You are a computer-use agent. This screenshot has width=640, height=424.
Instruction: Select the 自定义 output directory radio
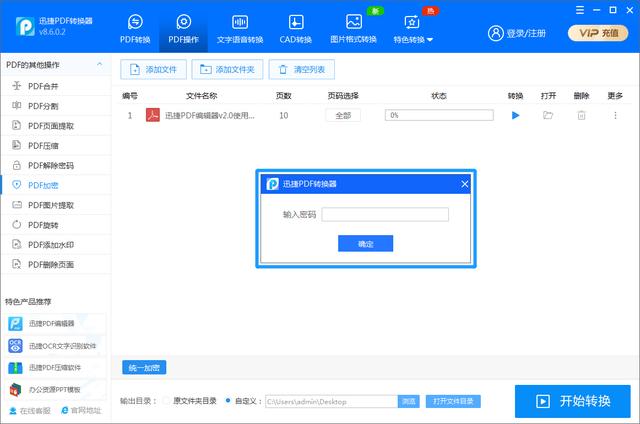[229, 400]
